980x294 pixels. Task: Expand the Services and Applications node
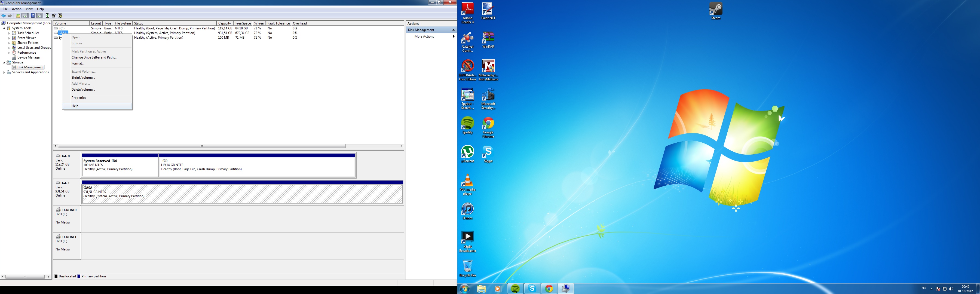click(4, 72)
